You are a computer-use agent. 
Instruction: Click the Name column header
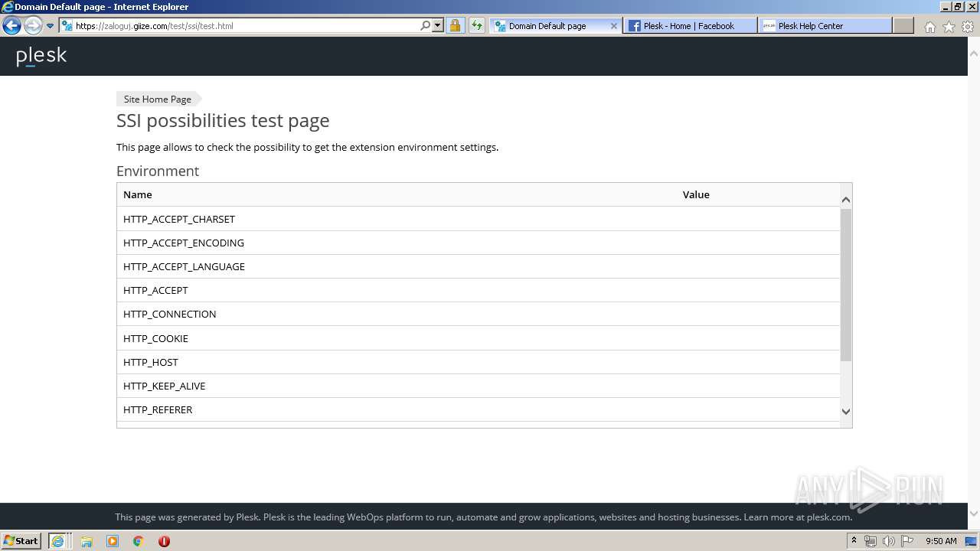(x=138, y=194)
